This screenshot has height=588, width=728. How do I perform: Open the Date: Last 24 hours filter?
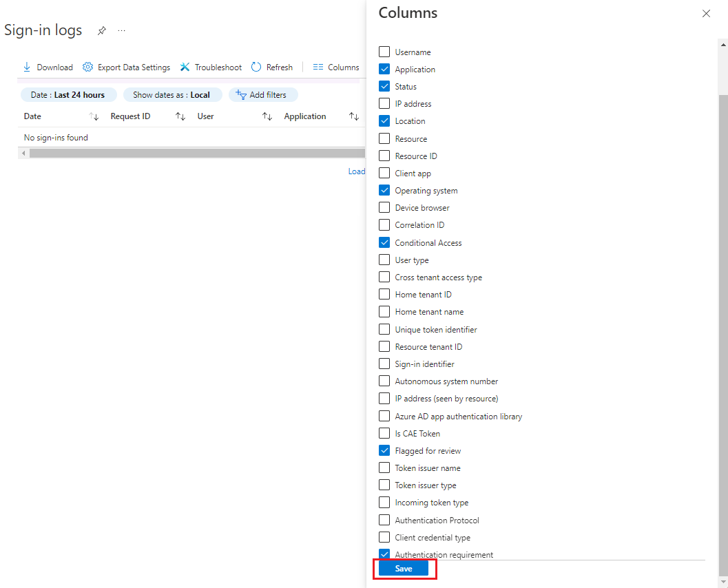pyautogui.click(x=69, y=95)
